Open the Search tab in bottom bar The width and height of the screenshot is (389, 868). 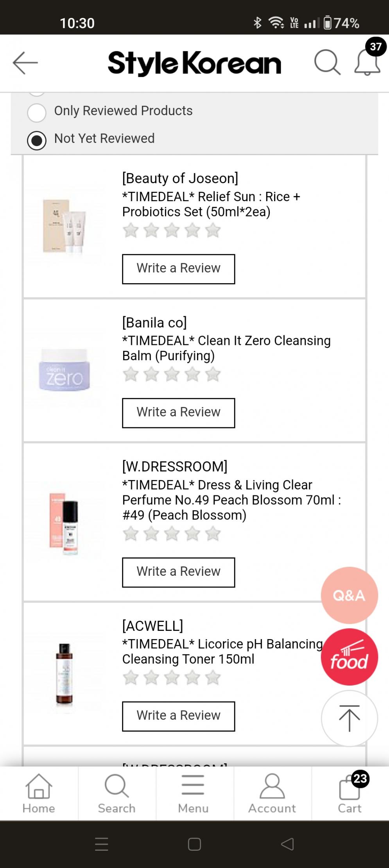(117, 793)
